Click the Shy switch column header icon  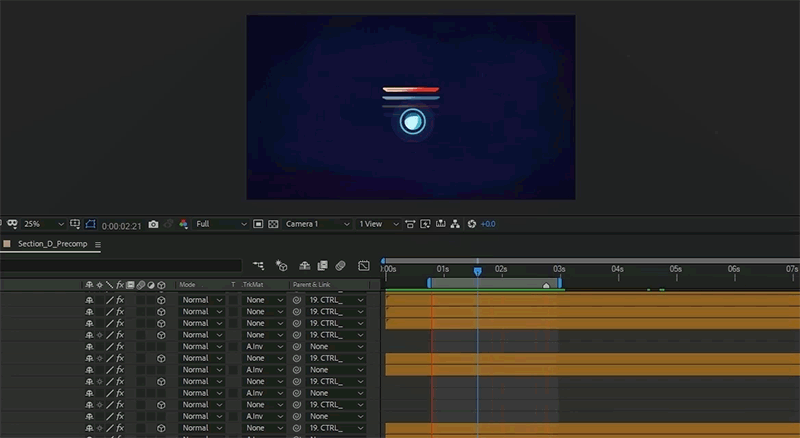coord(89,285)
